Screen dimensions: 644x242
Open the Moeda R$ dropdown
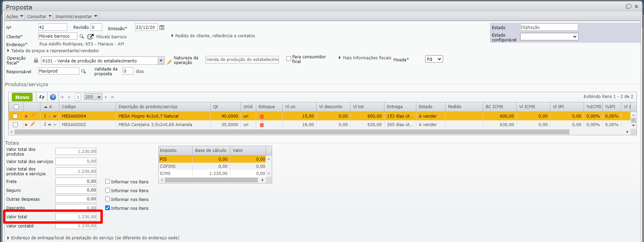coord(434,59)
